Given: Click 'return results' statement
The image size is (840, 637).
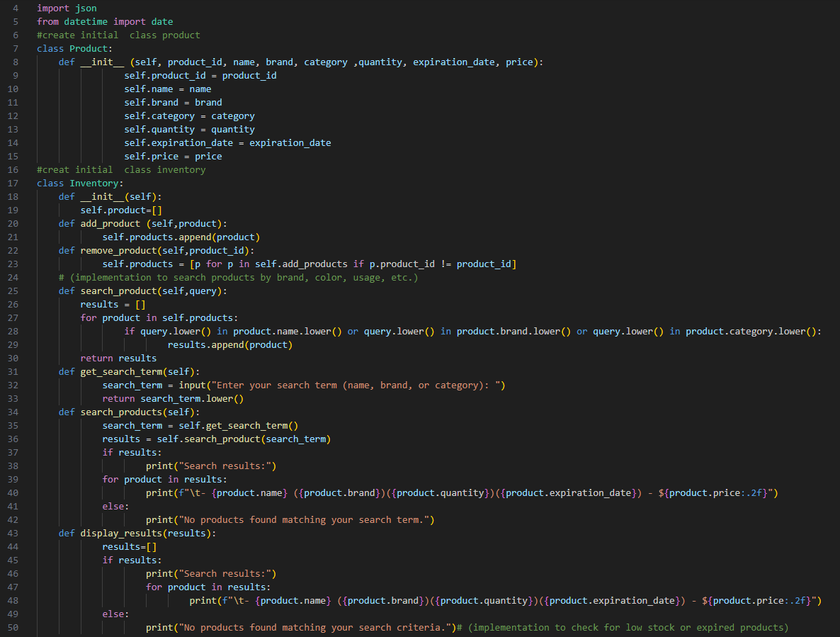Looking at the screenshot, I should 118,358.
